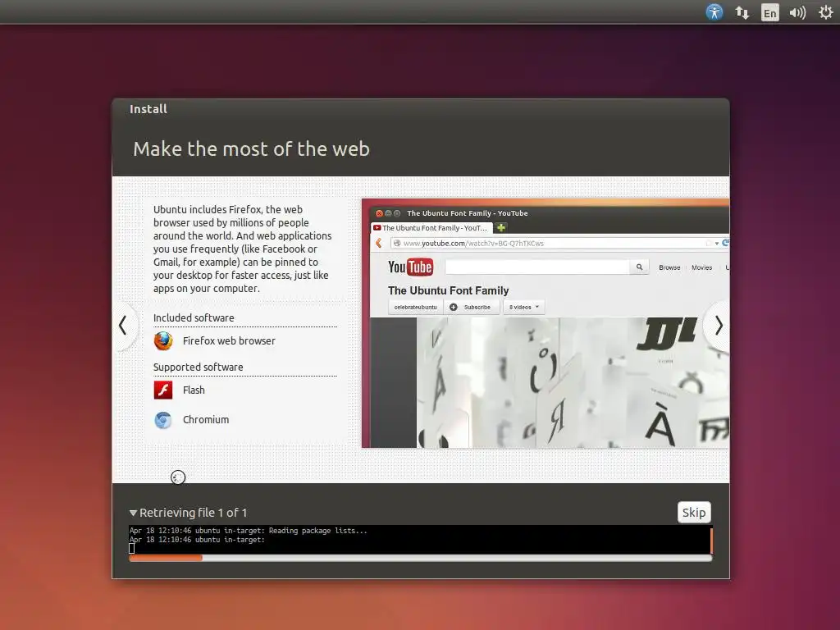The height and width of the screenshot is (630, 840).
Task: Open the 8 videos dropdown
Action: 524,307
